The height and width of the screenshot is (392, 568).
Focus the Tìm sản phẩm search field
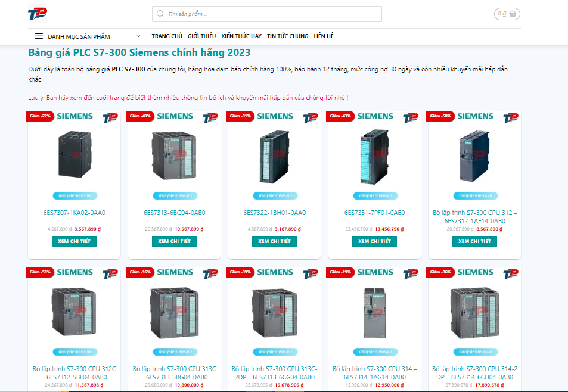(x=267, y=14)
